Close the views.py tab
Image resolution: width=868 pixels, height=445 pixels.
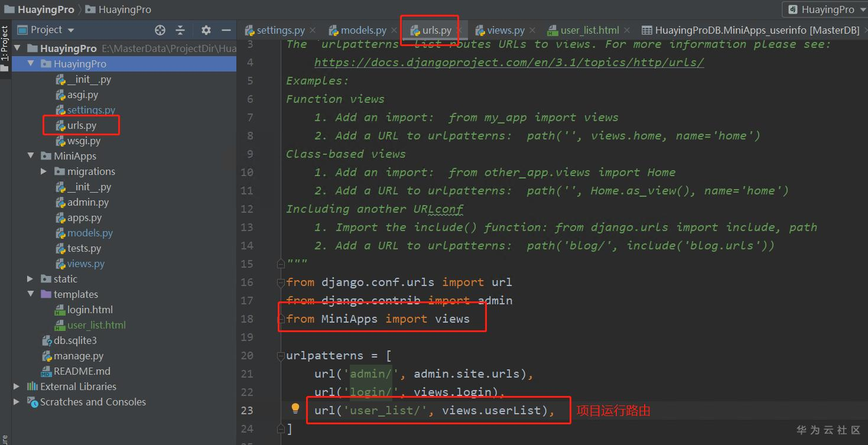point(532,30)
